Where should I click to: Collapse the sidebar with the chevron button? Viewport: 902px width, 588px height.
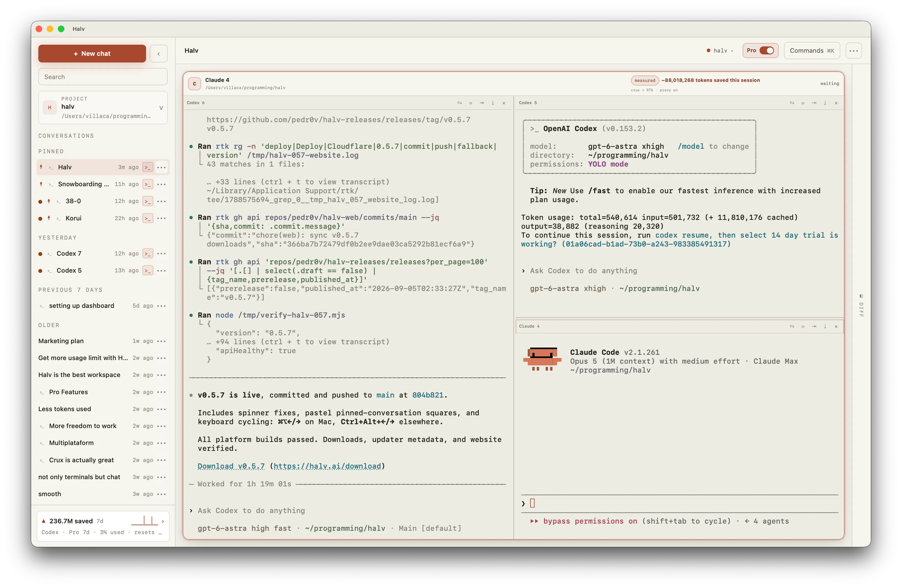pos(158,54)
